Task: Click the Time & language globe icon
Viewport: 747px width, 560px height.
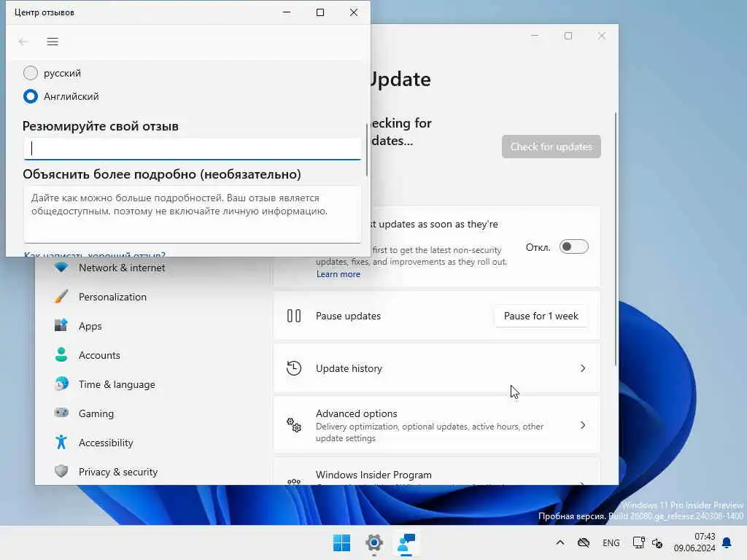Action: (61, 384)
